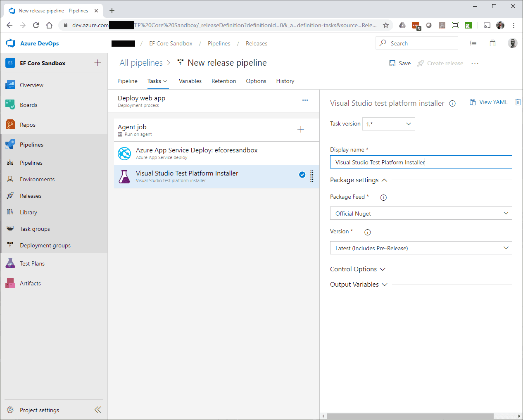This screenshot has width=523, height=420.
Task: Collapse the sidebar with double chevron
Action: click(x=97, y=410)
